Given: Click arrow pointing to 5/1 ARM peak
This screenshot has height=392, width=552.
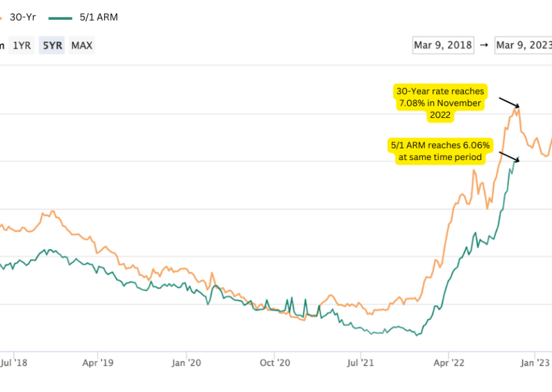Looking at the screenshot, I should pyautogui.click(x=508, y=155).
